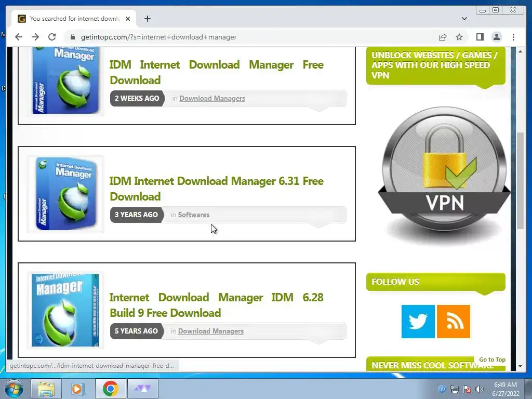Screen dimensions: 532x399
Task: Click the '3 YEARS AGO' date badge
Action: click(x=137, y=215)
